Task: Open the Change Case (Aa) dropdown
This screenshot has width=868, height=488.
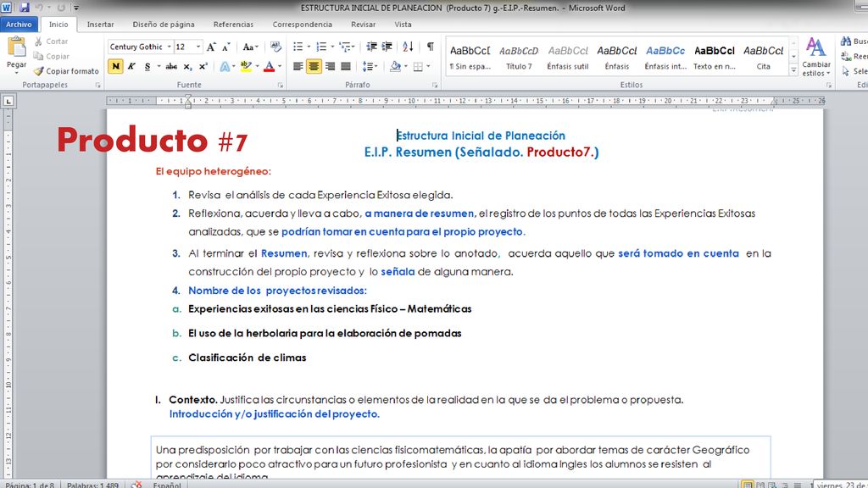Action: (250, 47)
